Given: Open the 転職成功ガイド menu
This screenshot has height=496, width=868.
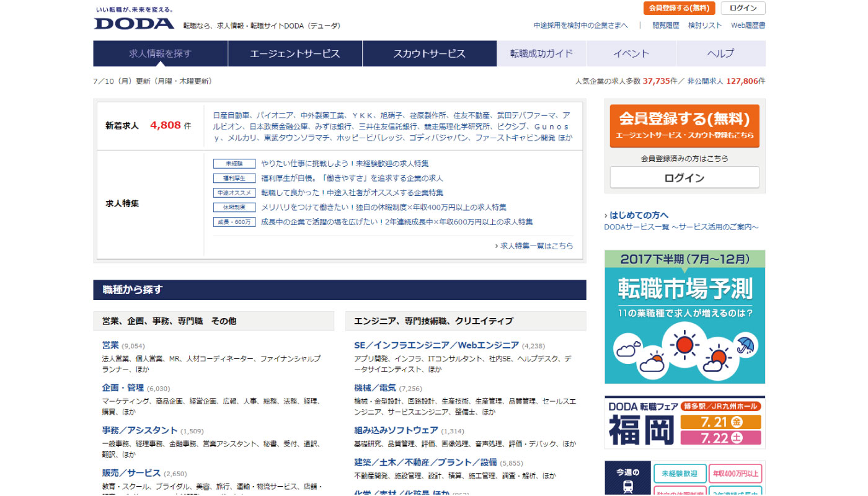Looking at the screenshot, I should 541,54.
